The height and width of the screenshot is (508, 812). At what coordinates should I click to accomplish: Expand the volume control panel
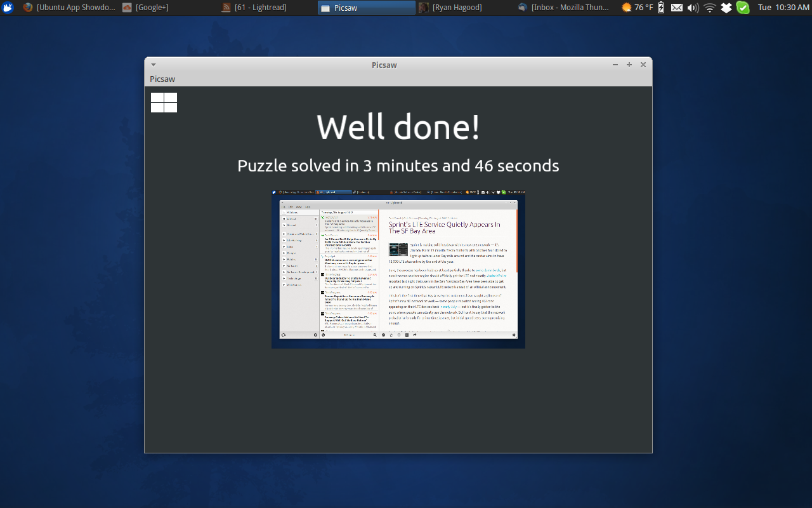(692, 7)
